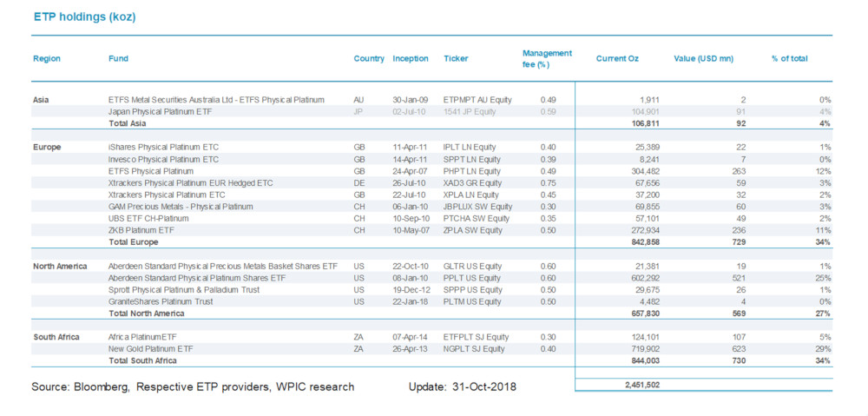The height and width of the screenshot is (416, 868).
Task: Click New Gold ounces '719,902'
Action: 644,349
